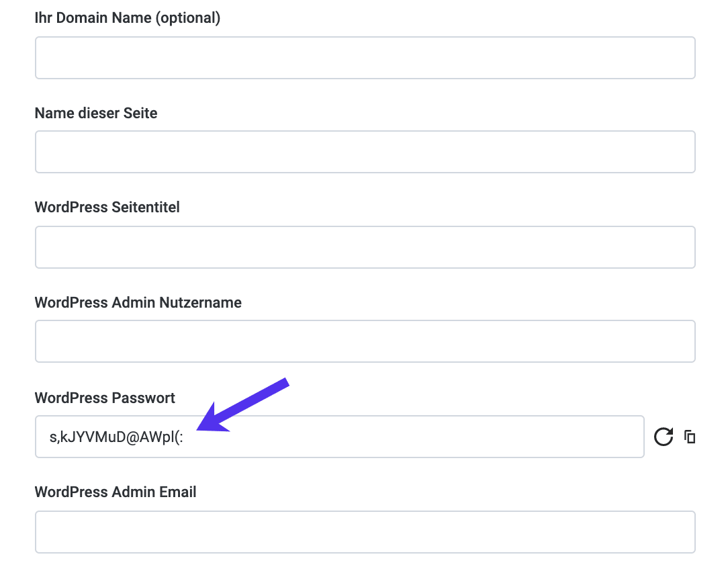
Task: Click the "Name dieser Seite" label
Action: click(x=96, y=113)
